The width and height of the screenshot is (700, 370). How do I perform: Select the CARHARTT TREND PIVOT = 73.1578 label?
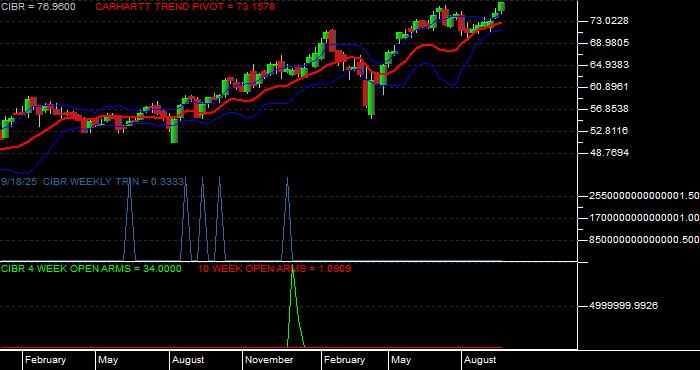coord(185,7)
